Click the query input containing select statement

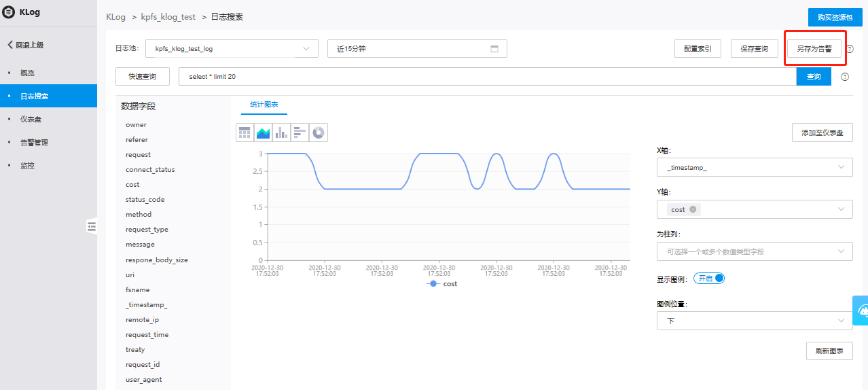(486, 77)
